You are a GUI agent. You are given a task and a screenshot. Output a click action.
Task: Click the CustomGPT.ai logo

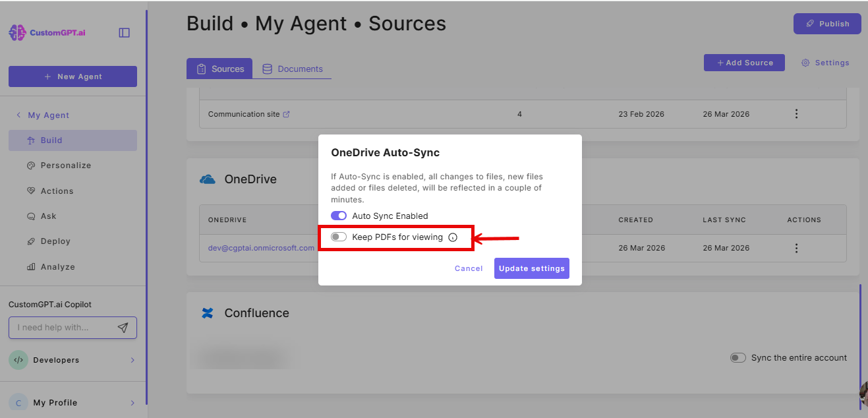point(46,32)
